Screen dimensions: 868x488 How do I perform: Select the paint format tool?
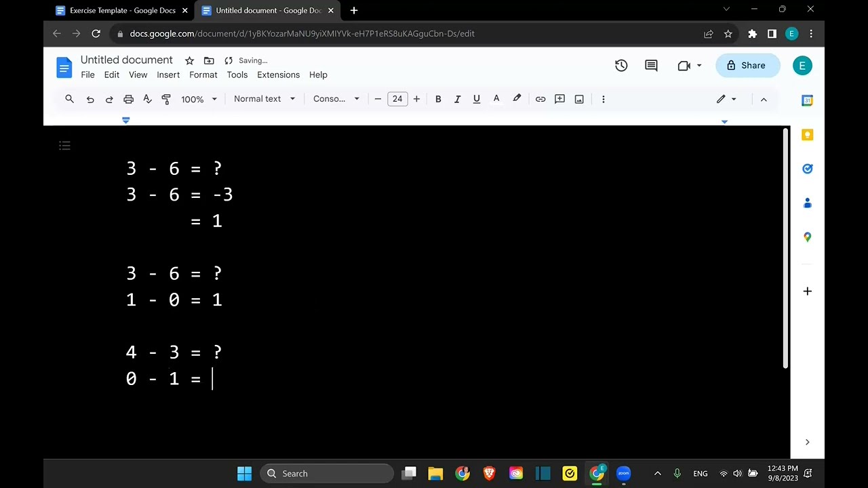pyautogui.click(x=166, y=99)
